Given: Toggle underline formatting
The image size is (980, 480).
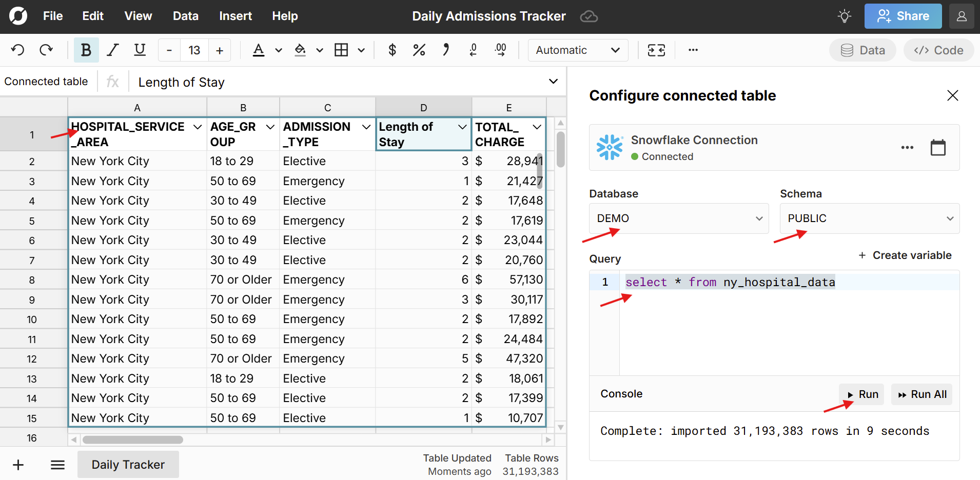Looking at the screenshot, I should click(x=140, y=50).
